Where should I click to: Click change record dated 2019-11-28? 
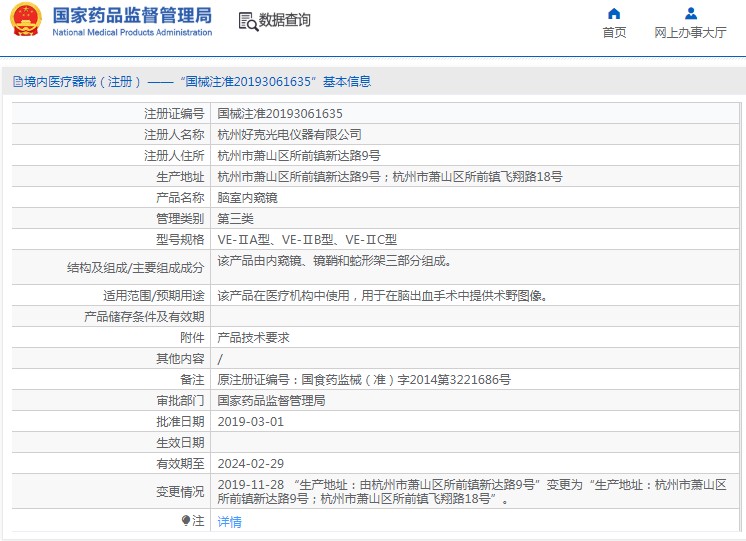(472, 492)
